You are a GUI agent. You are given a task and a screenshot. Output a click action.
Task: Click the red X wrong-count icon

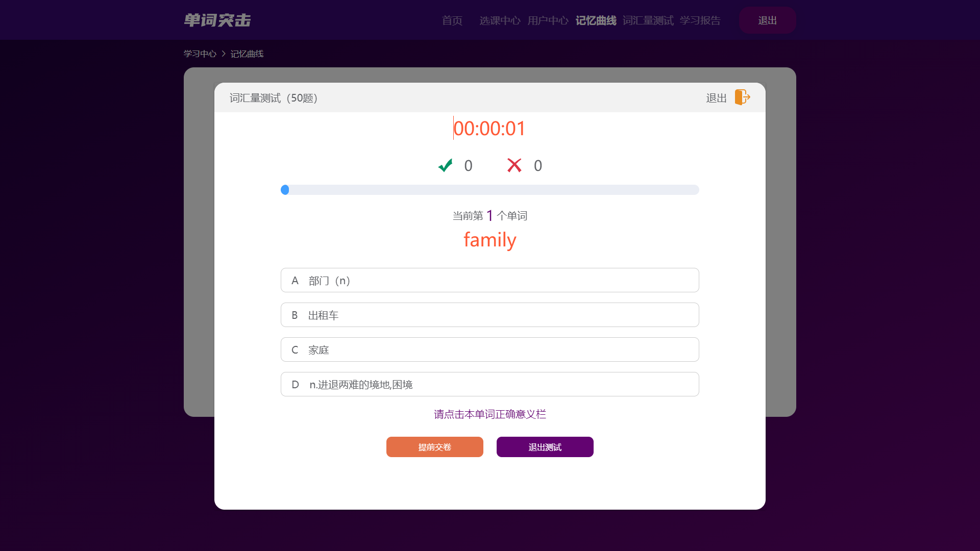click(514, 165)
